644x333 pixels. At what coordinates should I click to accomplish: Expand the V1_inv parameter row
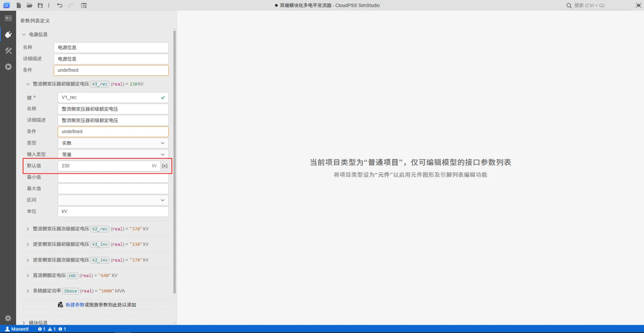point(28,244)
